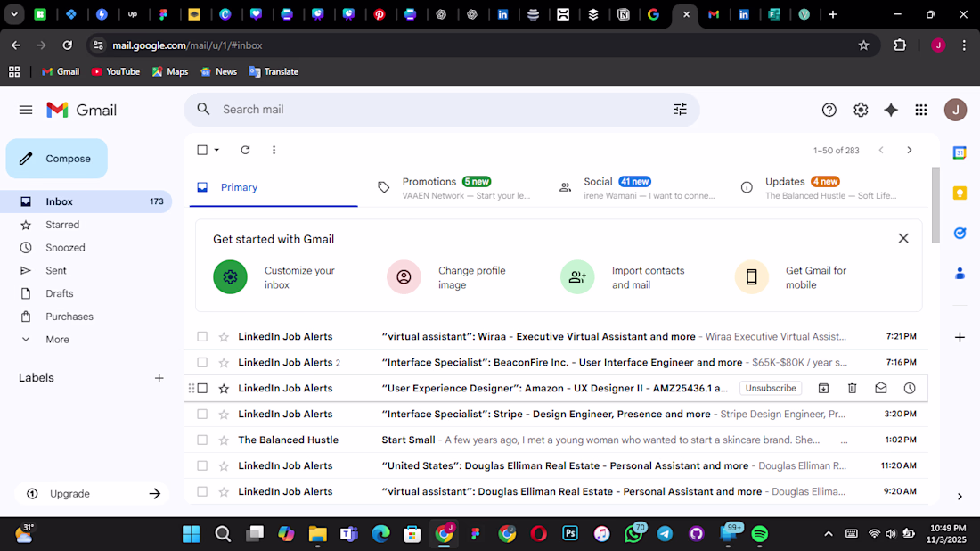Image resolution: width=980 pixels, height=551 pixels.
Task: Click the Upgrade button
Action: click(91, 493)
